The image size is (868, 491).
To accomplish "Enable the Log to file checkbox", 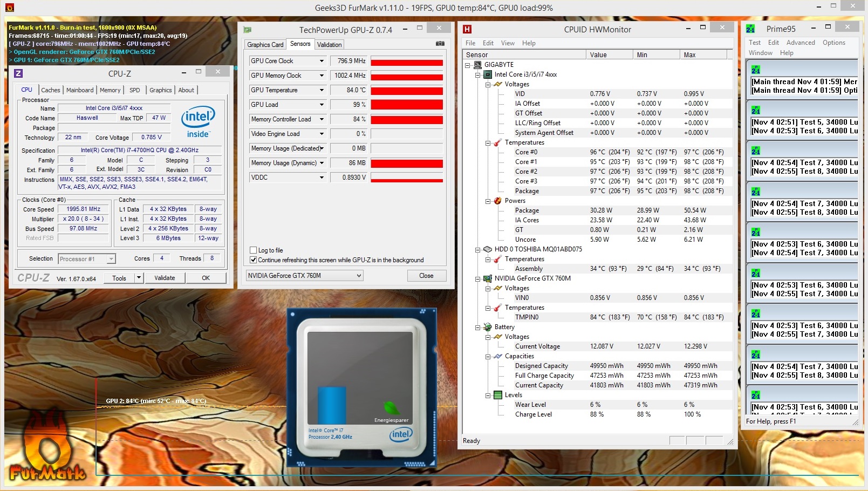I will 254,250.
